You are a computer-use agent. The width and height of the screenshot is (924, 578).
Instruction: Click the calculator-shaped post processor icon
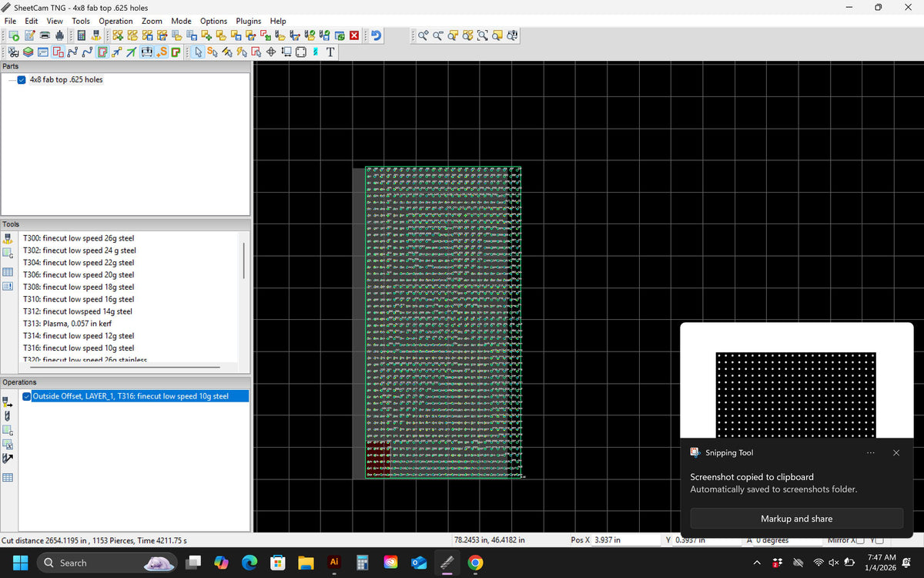[x=81, y=35]
